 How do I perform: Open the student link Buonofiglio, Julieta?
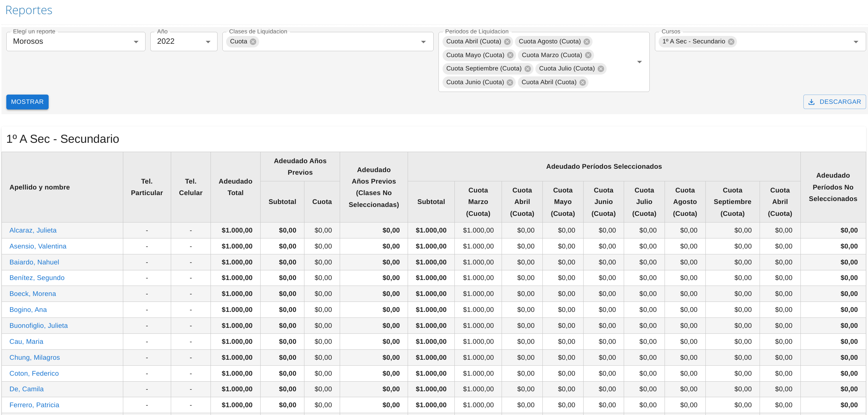[x=39, y=326]
